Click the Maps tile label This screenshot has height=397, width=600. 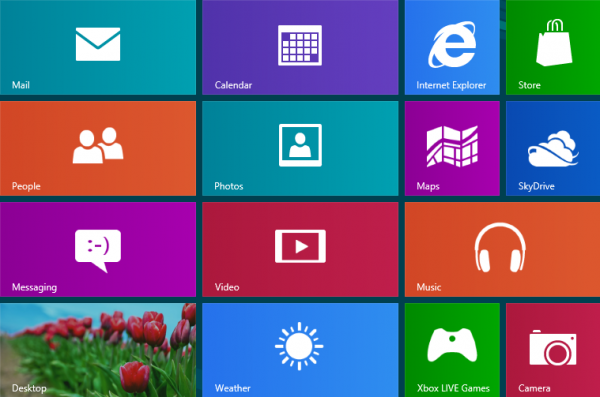click(x=428, y=186)
